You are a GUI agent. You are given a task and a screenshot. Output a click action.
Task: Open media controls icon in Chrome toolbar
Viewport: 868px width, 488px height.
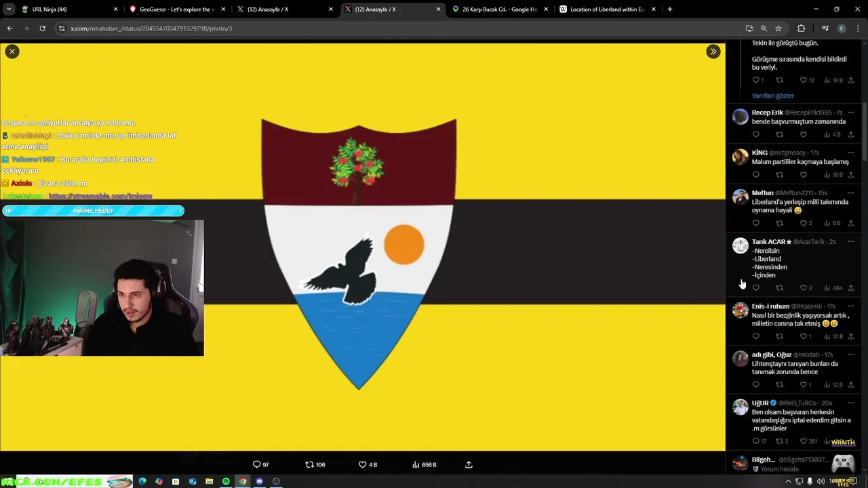(825, 28)
